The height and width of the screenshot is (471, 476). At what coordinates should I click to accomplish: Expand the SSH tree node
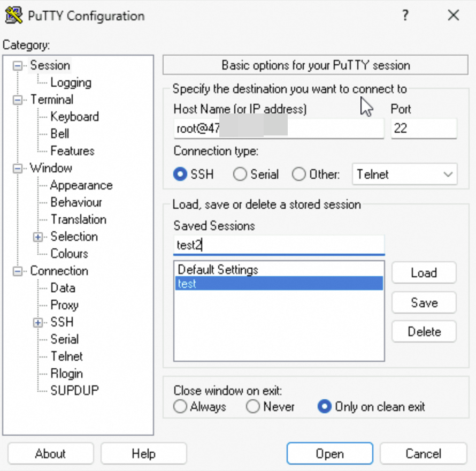[x=38, y=322]
